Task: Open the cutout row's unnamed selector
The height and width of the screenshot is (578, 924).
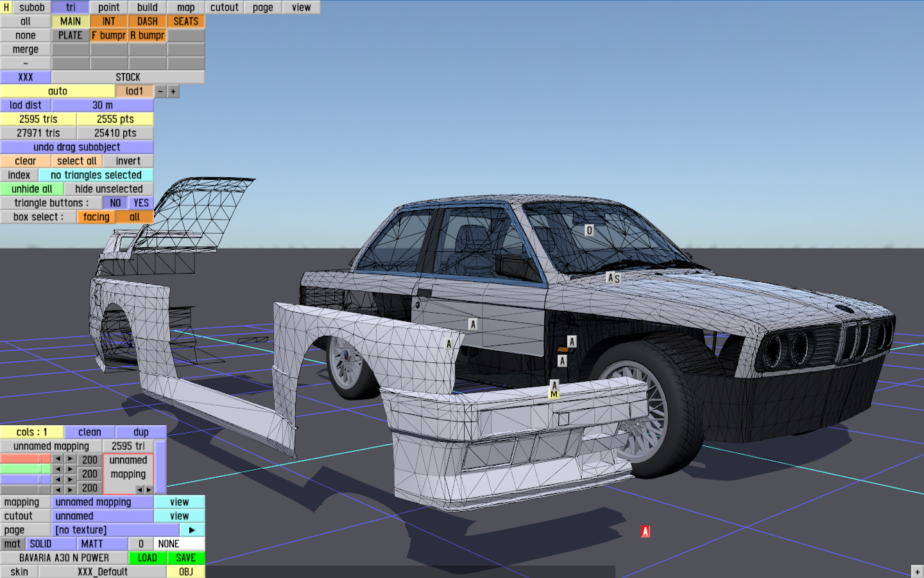Action: click(x=103, y=516)
